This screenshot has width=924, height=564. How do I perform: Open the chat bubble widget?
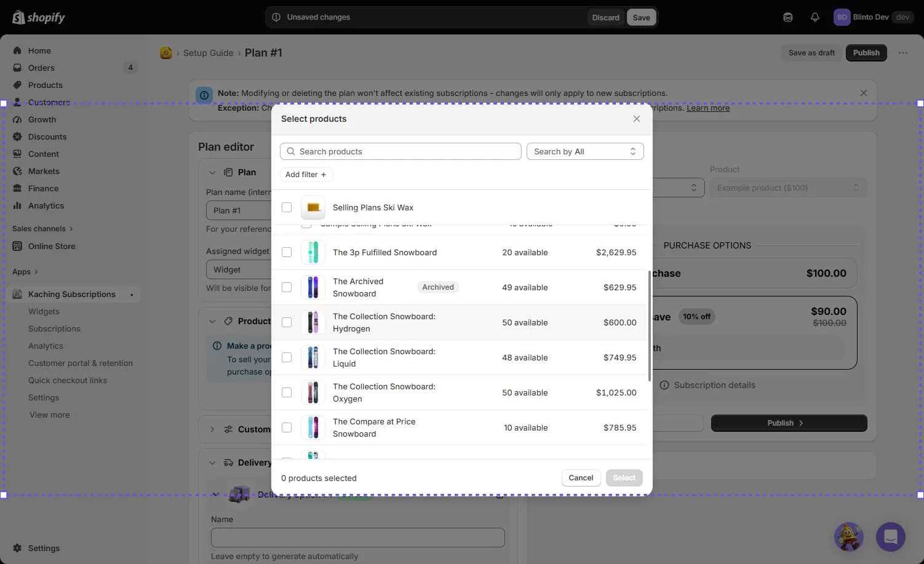891,537
